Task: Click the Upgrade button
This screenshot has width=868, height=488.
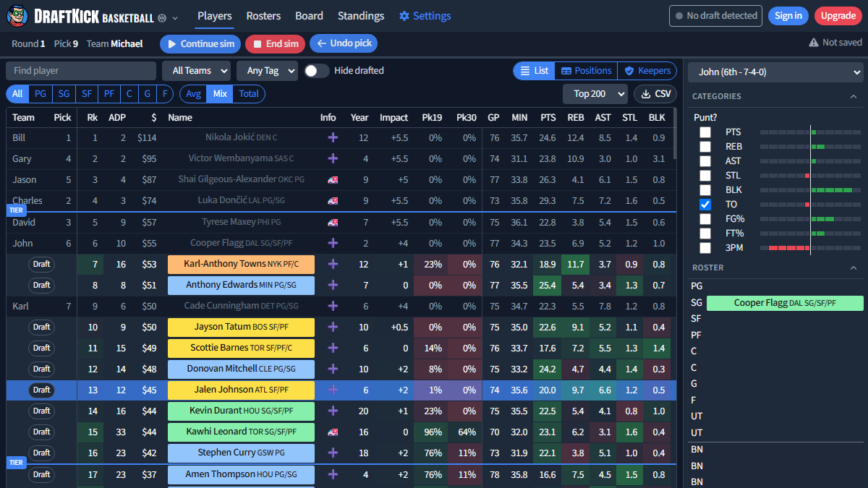Action: 838,16
